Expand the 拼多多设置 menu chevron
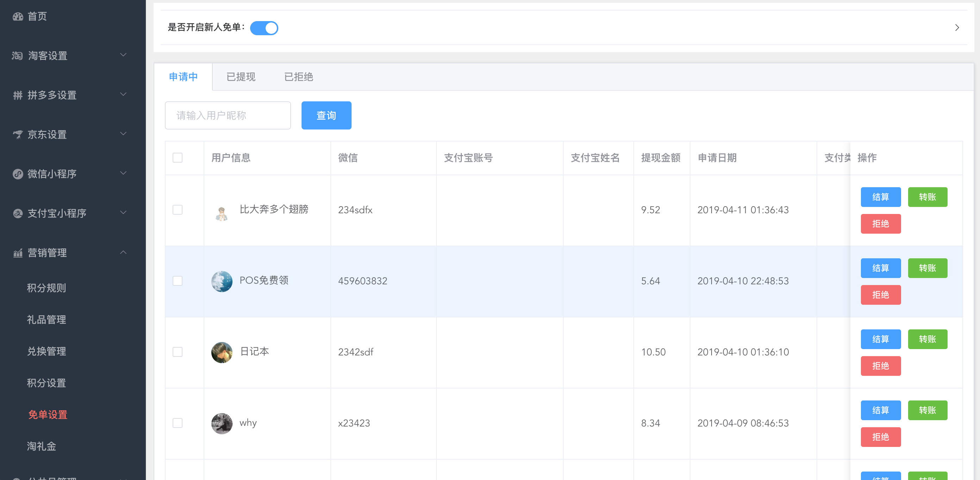 click(x=123, y=94)
